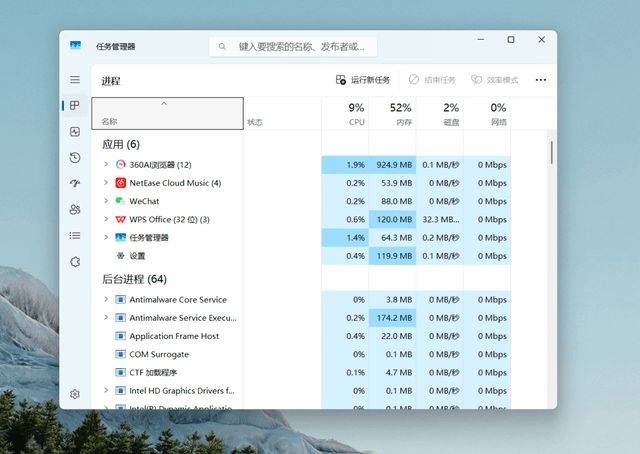Sort processes by CPU column header

click(x=356, y=113)
